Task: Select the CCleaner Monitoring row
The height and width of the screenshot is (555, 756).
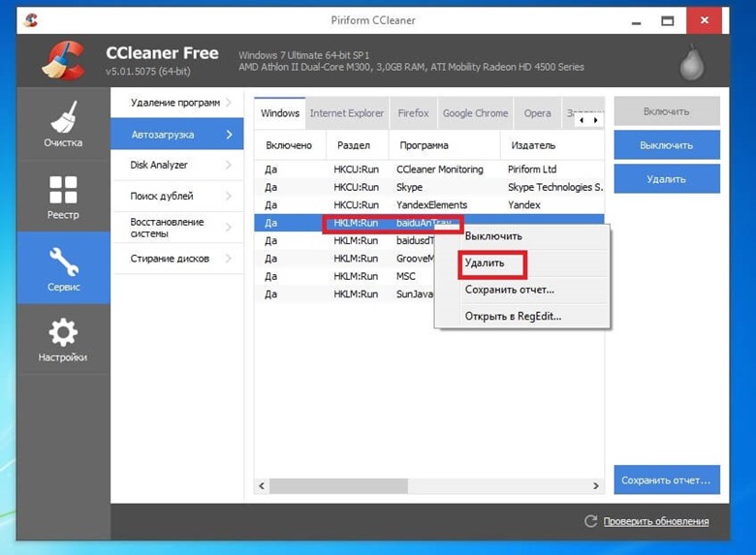Action: tap(429, 170)
